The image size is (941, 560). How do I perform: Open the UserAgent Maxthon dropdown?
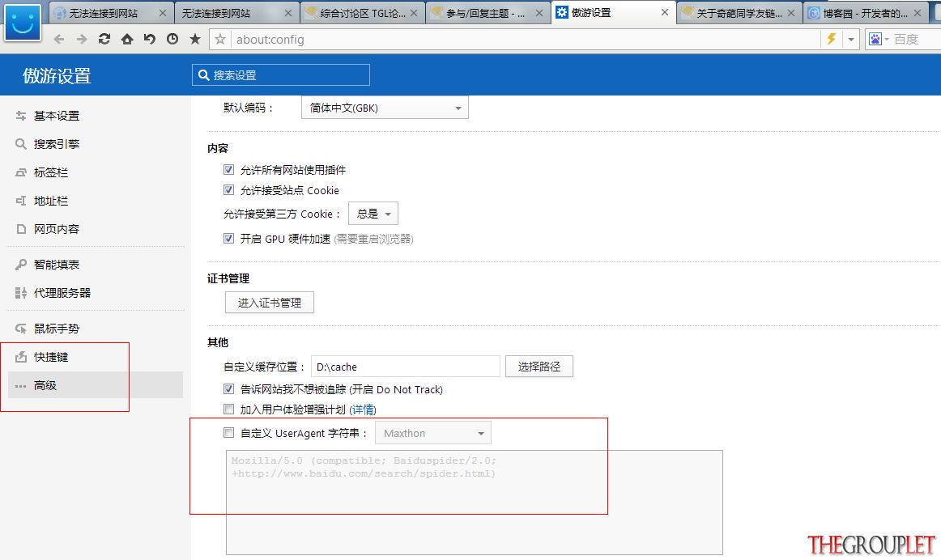point(433,433)
